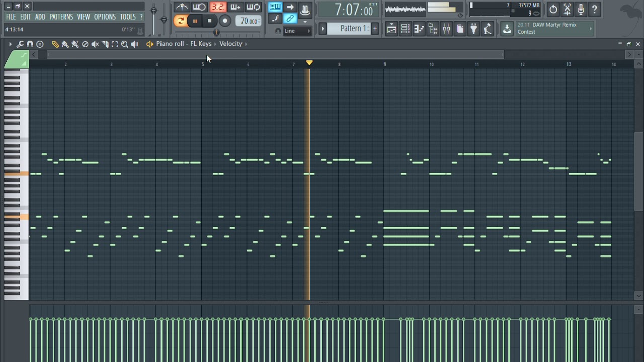This screenshot has width=644, height=362.
Task: Click the piano roll horizontal scrollbar
Action: (x=275, y=55)
